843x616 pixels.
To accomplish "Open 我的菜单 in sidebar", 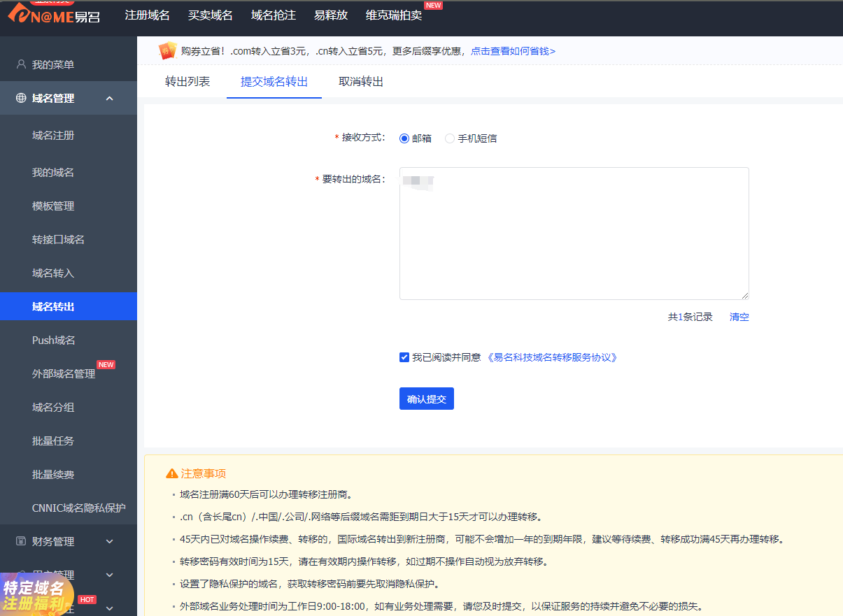I will pos(53,64).
